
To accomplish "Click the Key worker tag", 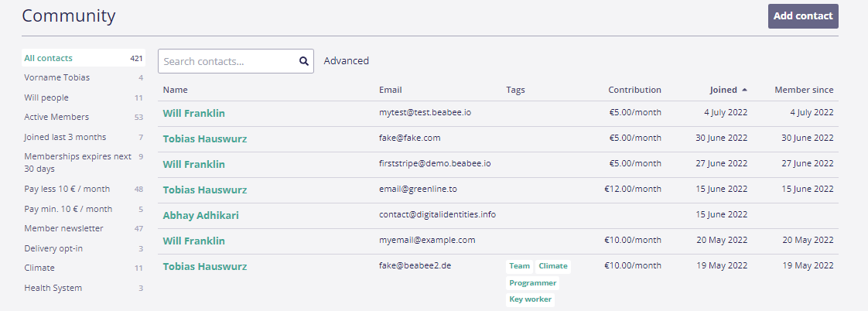I will (x=530, y=299).
